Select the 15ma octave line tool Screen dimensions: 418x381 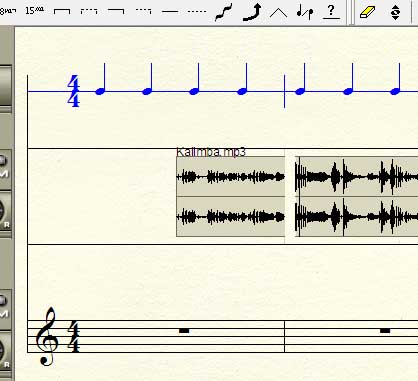34,11
